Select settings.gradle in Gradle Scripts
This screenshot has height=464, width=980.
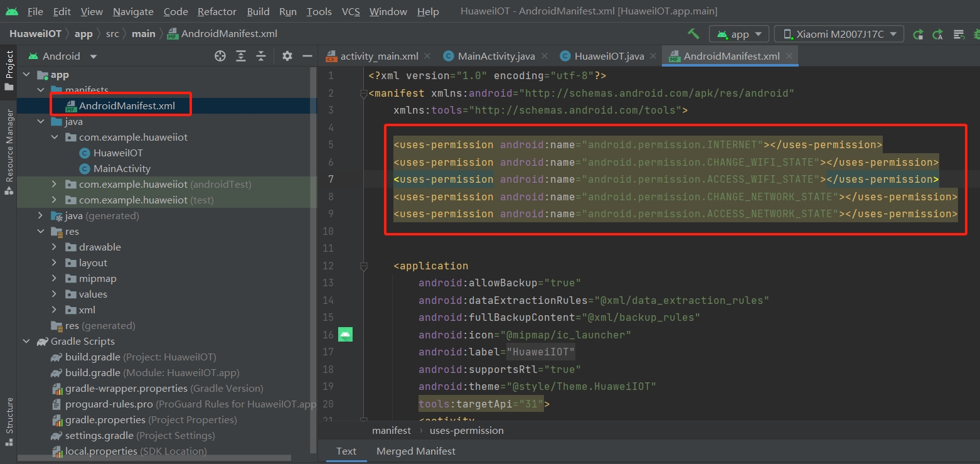[132, 436]
